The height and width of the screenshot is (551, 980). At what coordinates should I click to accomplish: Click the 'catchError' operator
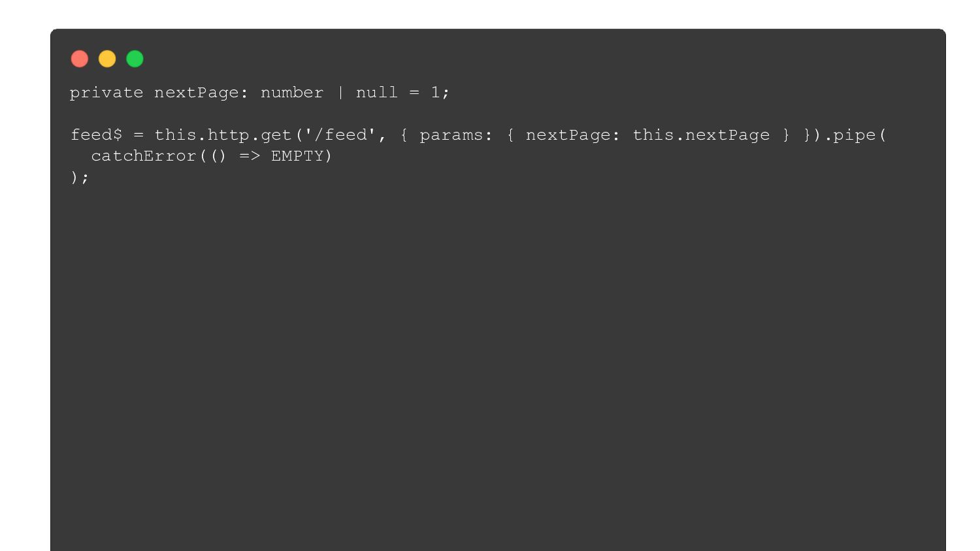(x=144, y=156)
